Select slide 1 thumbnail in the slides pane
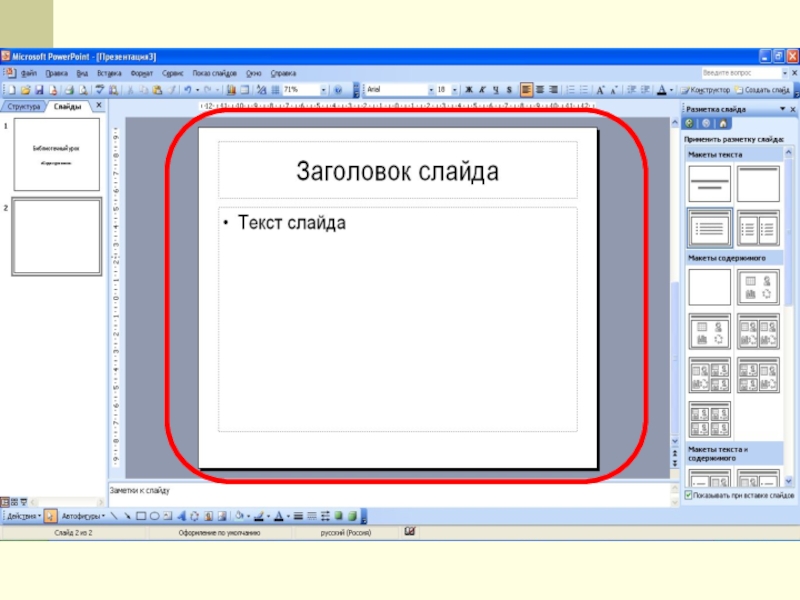Viewport: 800px width, 600px height. pos(57,154)
